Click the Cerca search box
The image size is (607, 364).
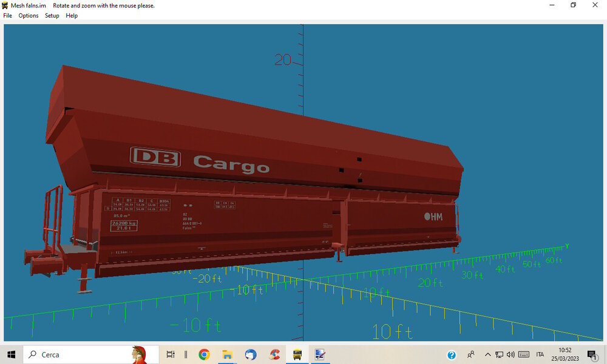tap(91, 354)
